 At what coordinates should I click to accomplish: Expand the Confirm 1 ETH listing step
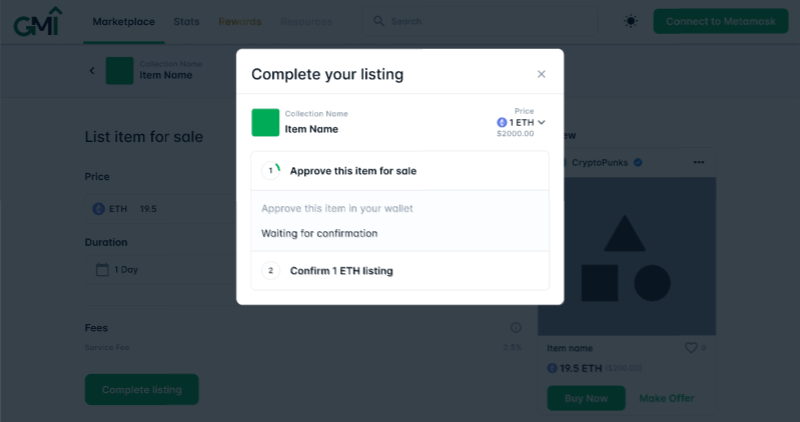click(x=400, y=270)
